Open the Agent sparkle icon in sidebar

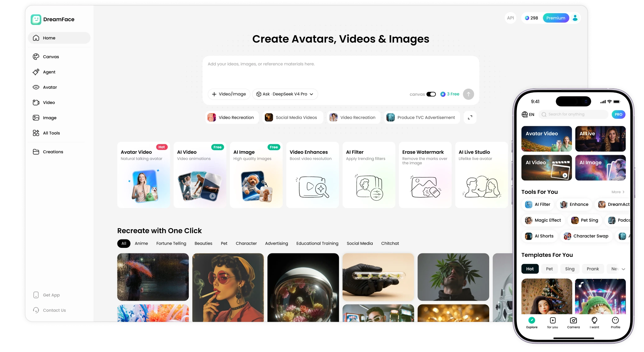pyautogui.click(x=36, y=72)
